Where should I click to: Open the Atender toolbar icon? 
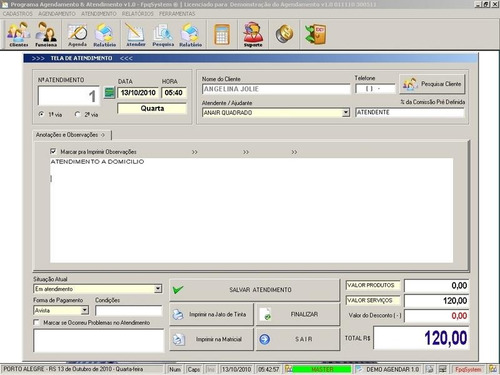click(x=135, y=34)
